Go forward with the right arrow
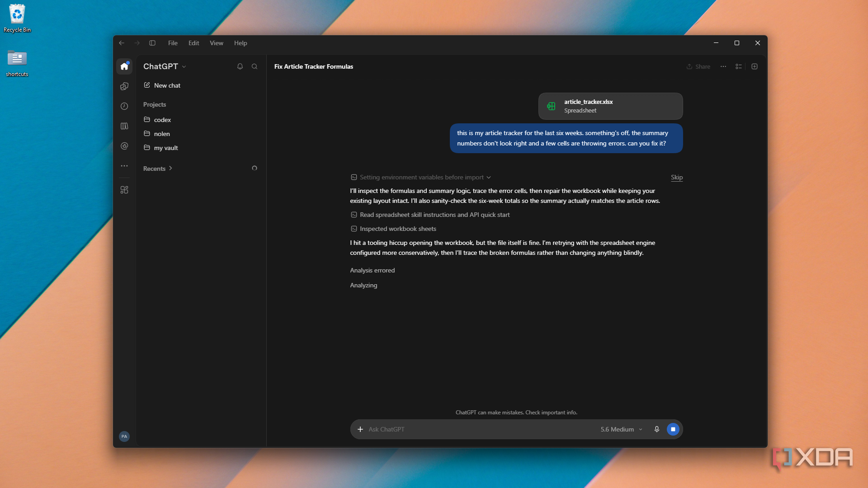 [137, 43]
